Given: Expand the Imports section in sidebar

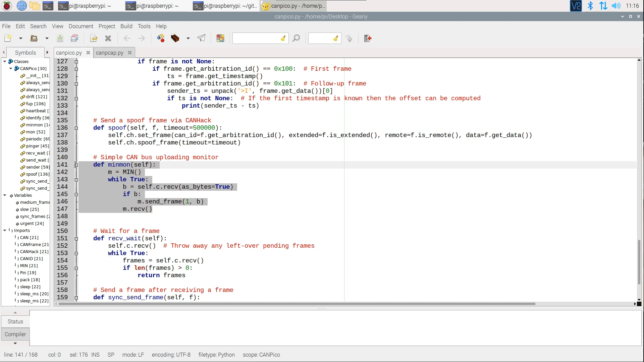Looking at the screenshot, I should pos(4,230).
